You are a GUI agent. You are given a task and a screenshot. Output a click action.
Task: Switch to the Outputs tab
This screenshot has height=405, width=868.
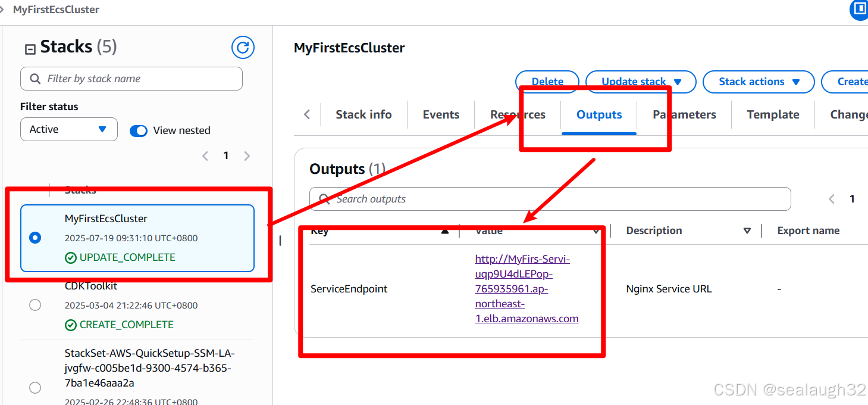[x=599, y=114]
